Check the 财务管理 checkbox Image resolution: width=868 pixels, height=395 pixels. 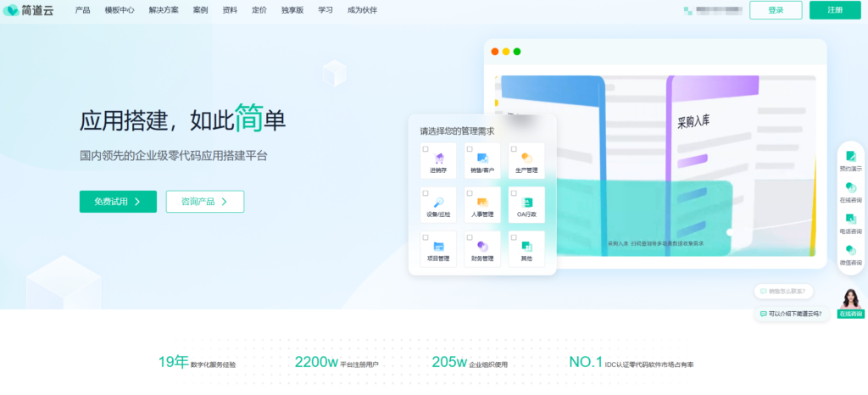pos(470,237)
